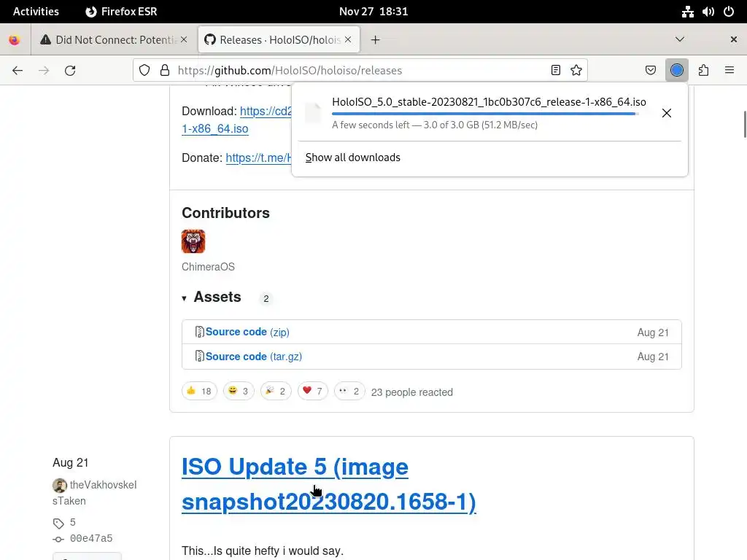This screenshot has width=747, height=560.
Task: Open the Activities overview
Action: click(36, 12)
